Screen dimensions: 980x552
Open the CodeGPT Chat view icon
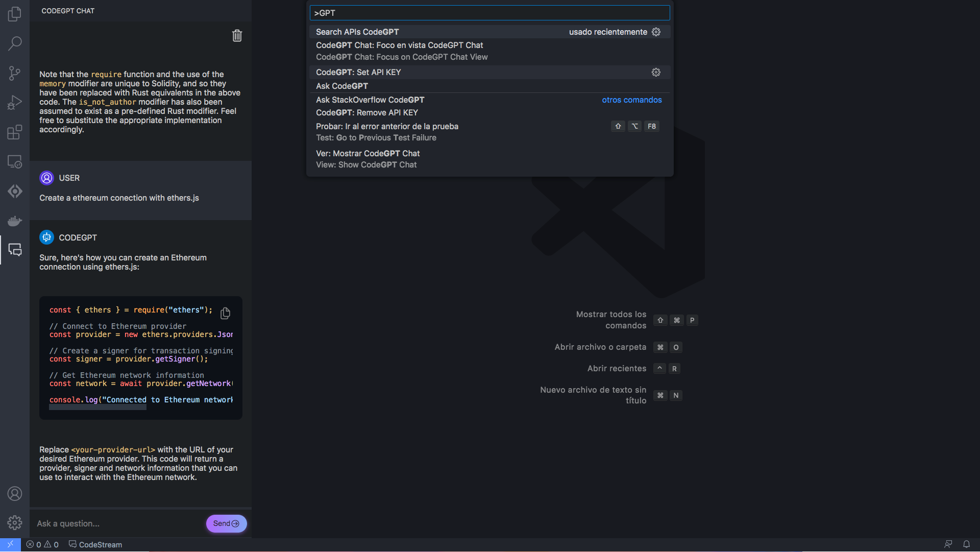pos(15,250)
